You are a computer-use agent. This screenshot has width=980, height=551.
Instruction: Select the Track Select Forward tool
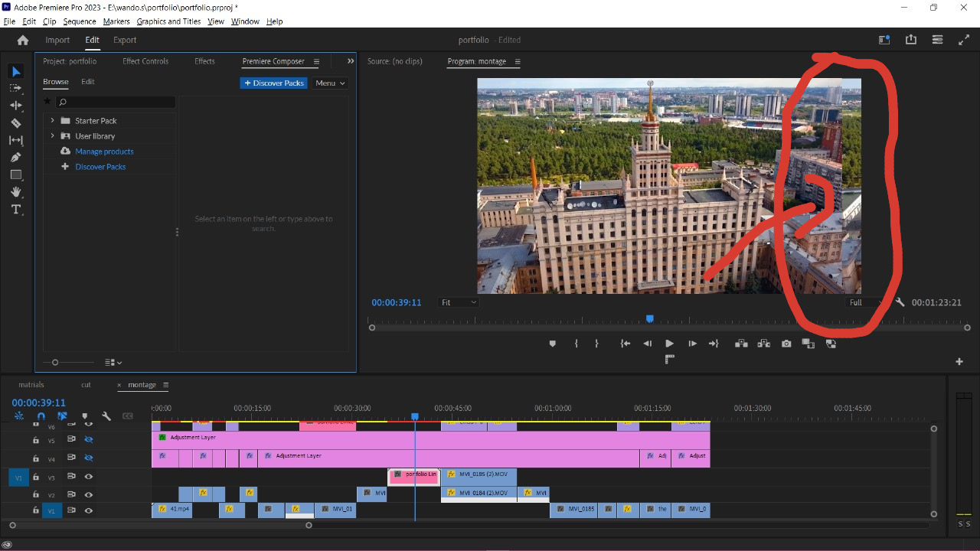pyautogui.click(x=16, y=88)
